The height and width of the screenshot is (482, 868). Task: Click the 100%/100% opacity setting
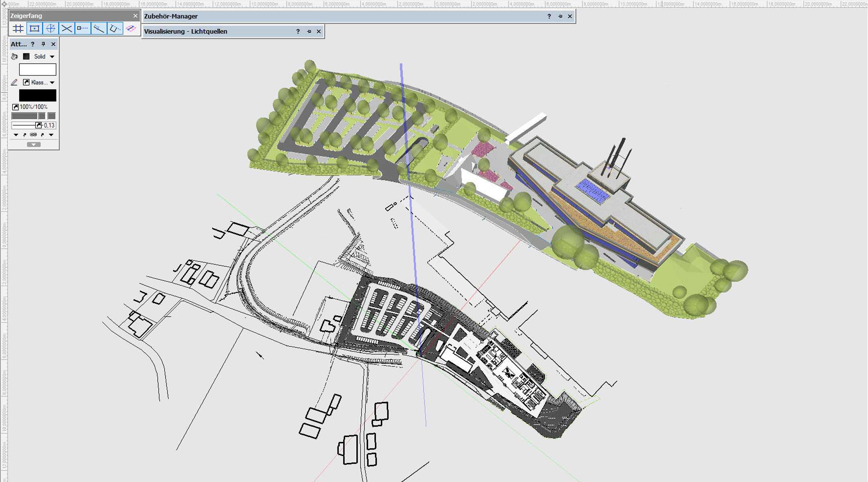coord(33,107)
